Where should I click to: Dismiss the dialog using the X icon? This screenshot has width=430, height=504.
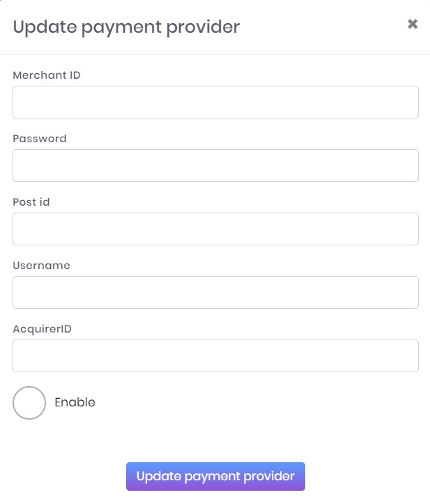[413, 24]
